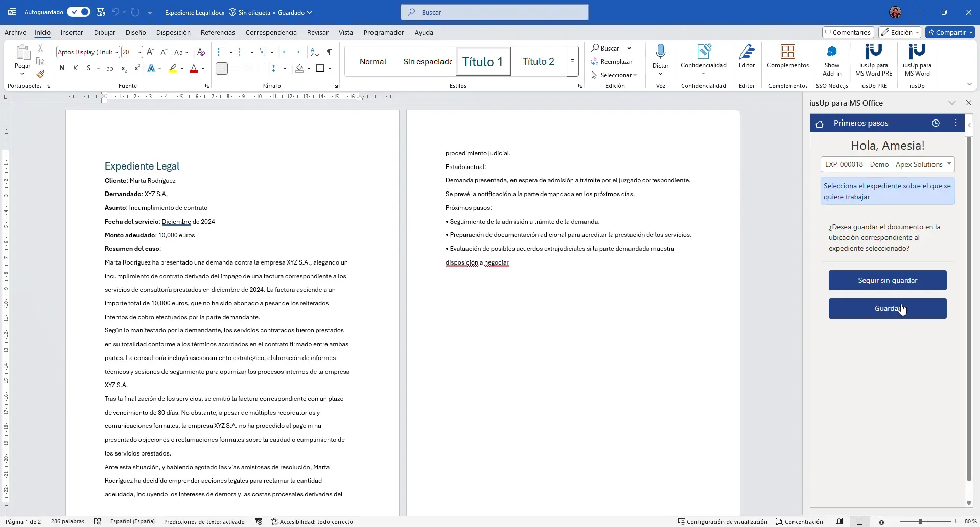Image resolution: width=980 pixels, height=527 pixels.
Task: Open history clock icon in iusUp panel
Action: point(936,123)
